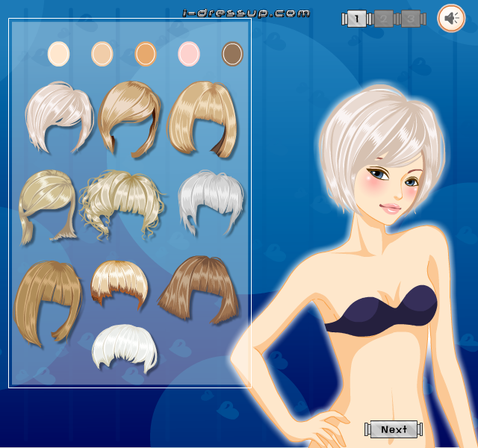Click the model's navy bandeau top
Viewport: 478px width, 448px height.
[381, 311]
